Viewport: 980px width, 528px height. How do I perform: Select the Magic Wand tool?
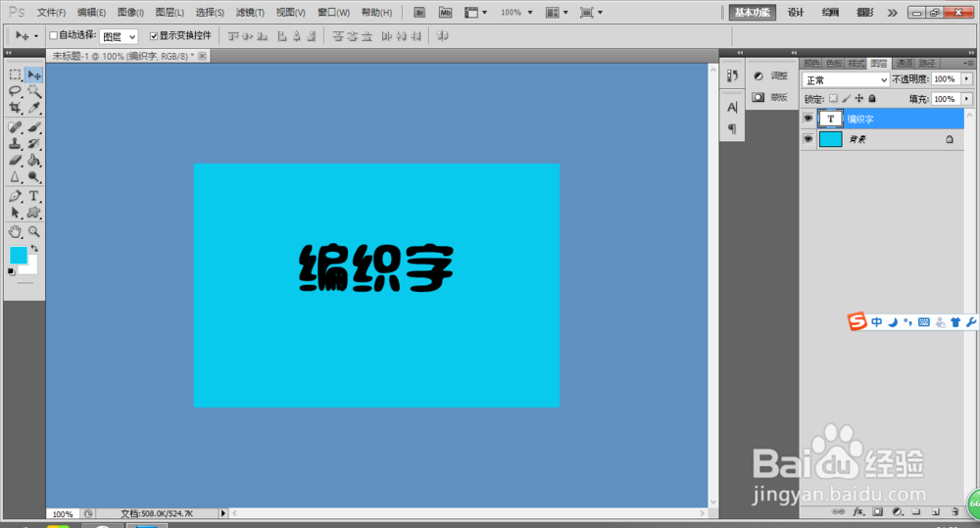click(x=33, y=91)
